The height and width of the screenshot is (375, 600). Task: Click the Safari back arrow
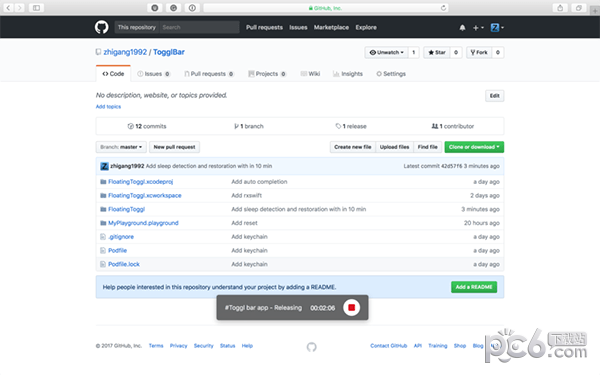click(8, 8)
